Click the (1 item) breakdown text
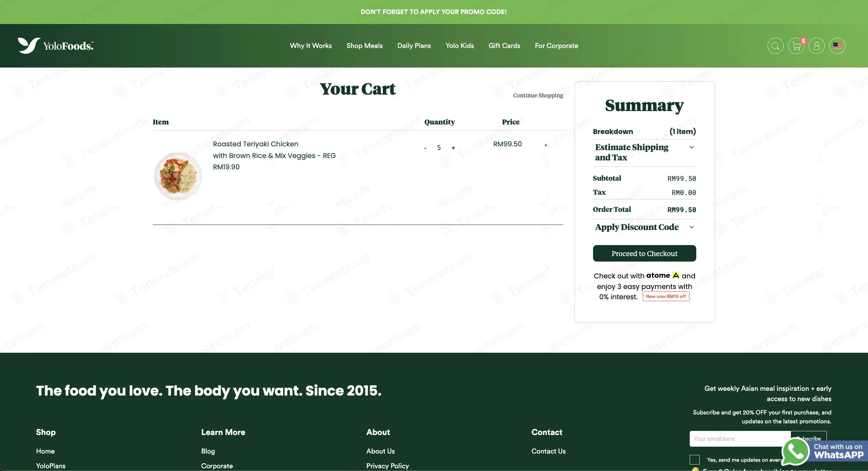The image size is (868, 471). [683, 131]
